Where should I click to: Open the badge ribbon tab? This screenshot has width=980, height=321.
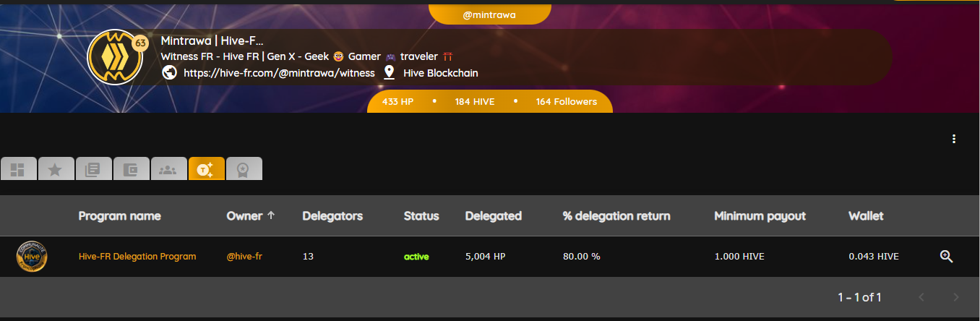[244, 169]
